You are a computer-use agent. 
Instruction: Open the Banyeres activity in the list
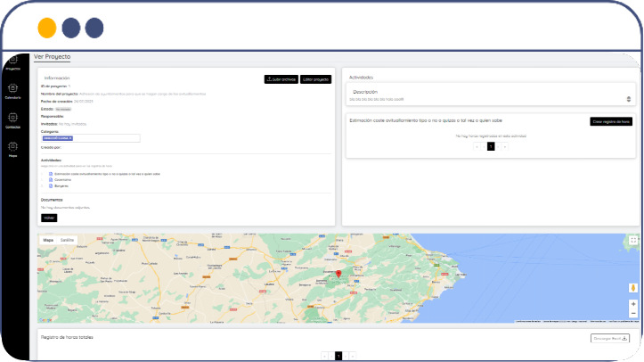tap(61, 186)
